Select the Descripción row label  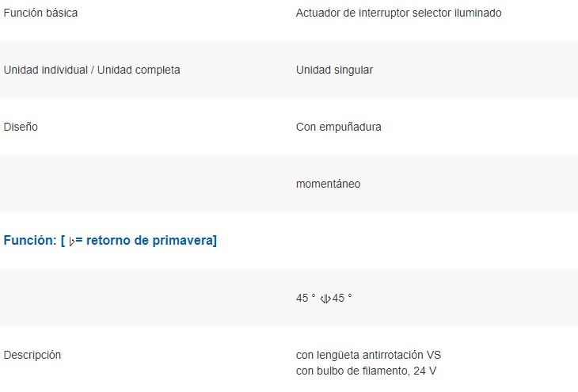(x=32, y=355)
